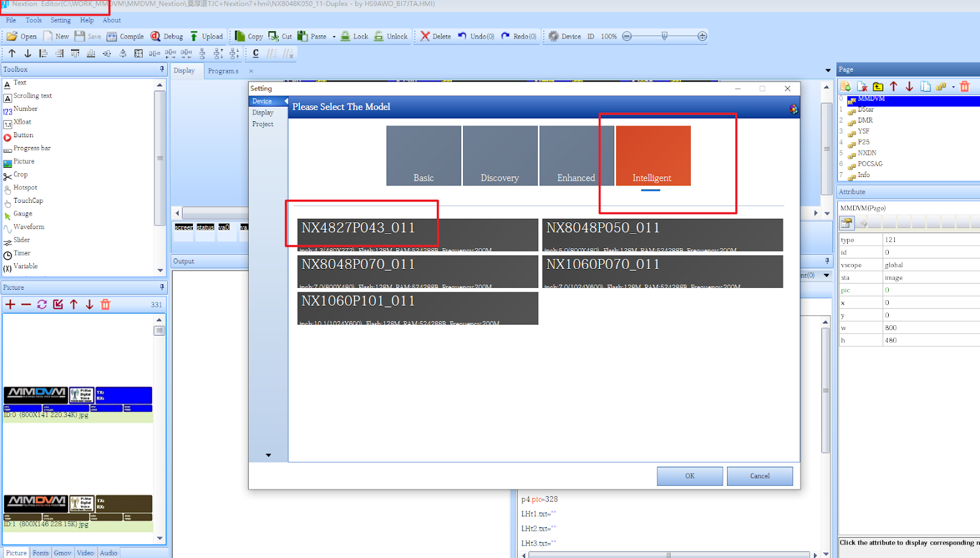Click the Copy toolbar icon
Screen dimensions: 980x558
[x=240, y=36]
